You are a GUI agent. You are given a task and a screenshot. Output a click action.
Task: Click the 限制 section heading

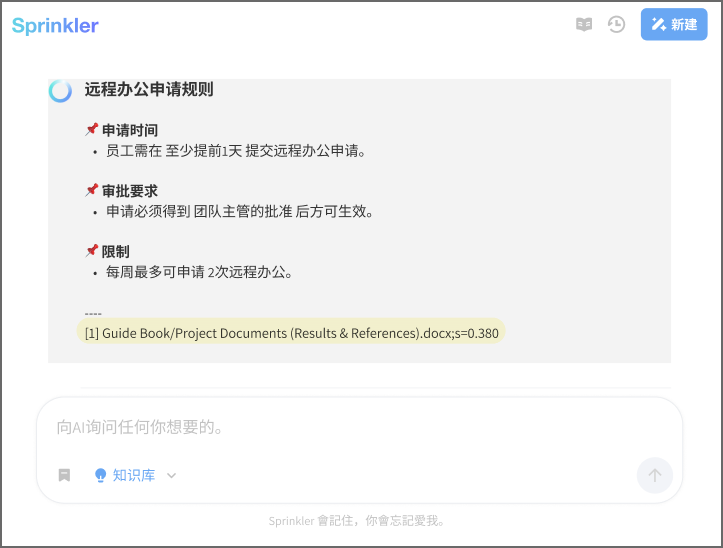(115, 251)
